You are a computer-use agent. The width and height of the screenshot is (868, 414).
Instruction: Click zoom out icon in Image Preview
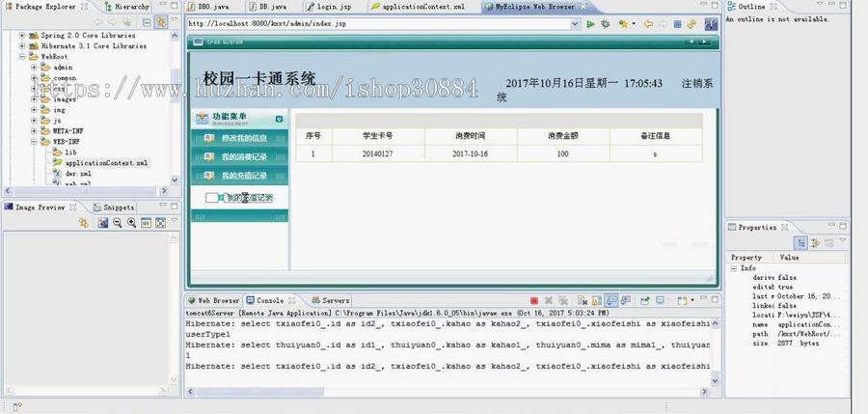117,223
